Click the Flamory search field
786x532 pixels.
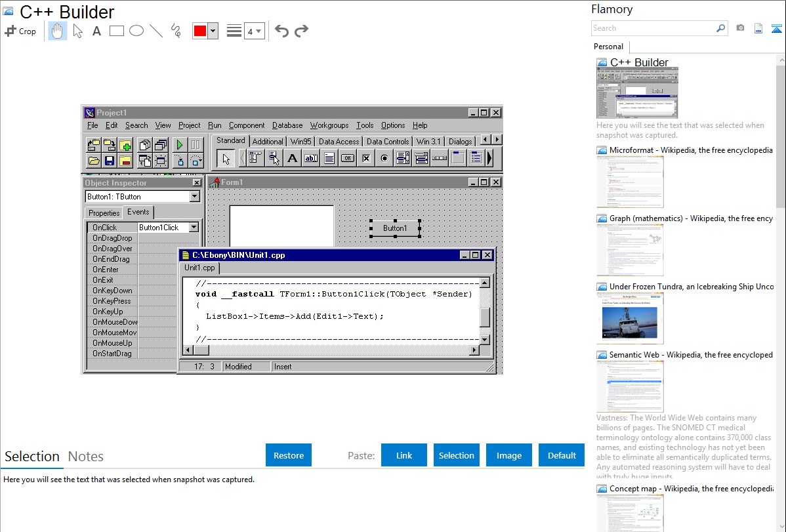653,28
